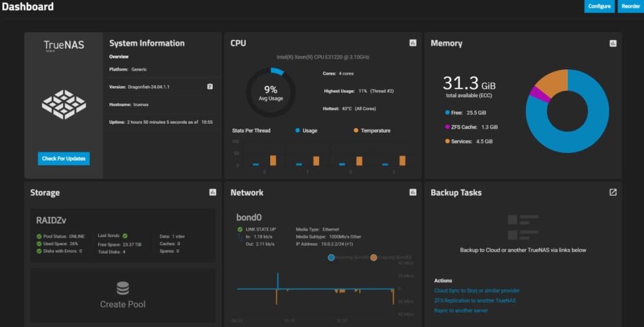Click the Configure button
This screenshot has width=644, height=327.
coord(599,6)
